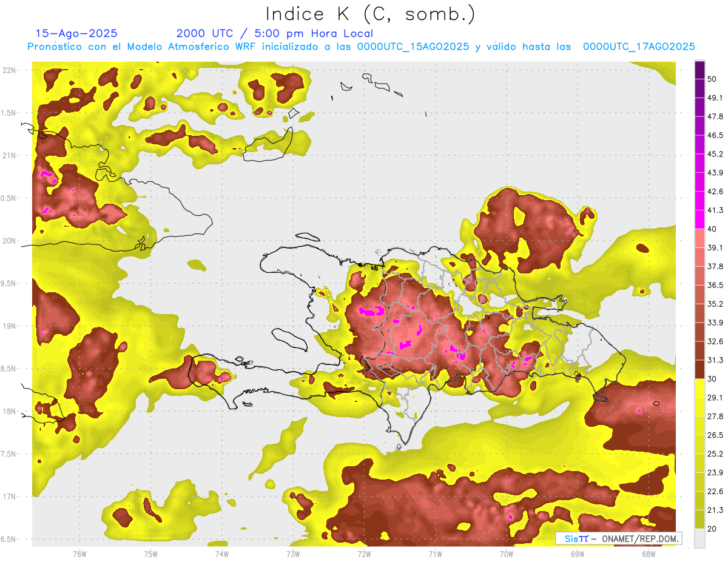The height and width of the screenshot is (562, 728).
Task: Click the "72W" longitude axis label
Action: click(x=364, y=554)
